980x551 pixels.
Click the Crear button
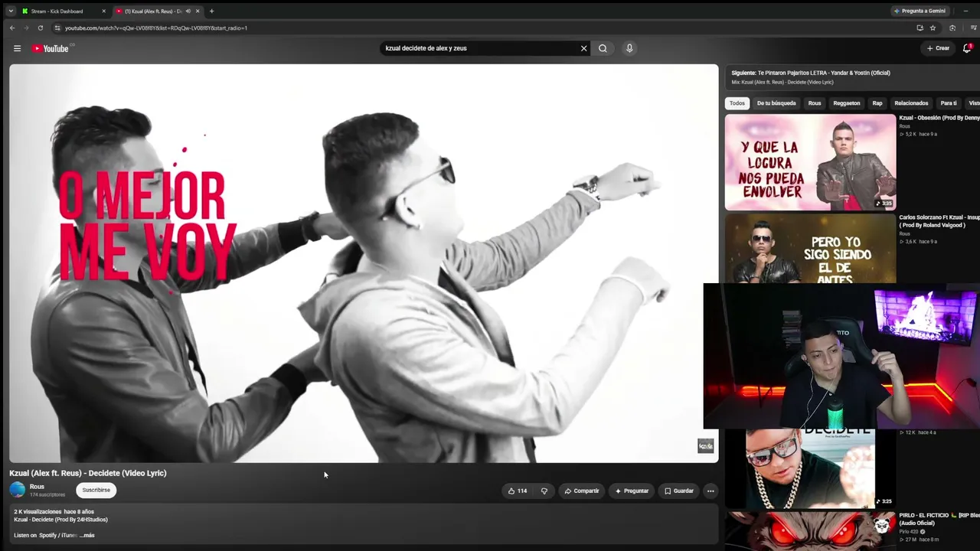tap(938, 48)
